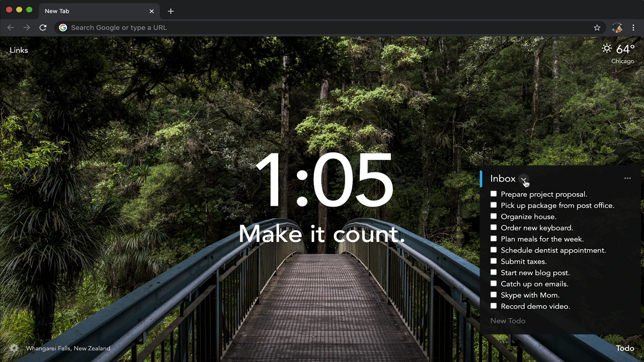This screenshot has height=362, width=644.
Task: Reload the page with refresh icon
Action: 43,28
